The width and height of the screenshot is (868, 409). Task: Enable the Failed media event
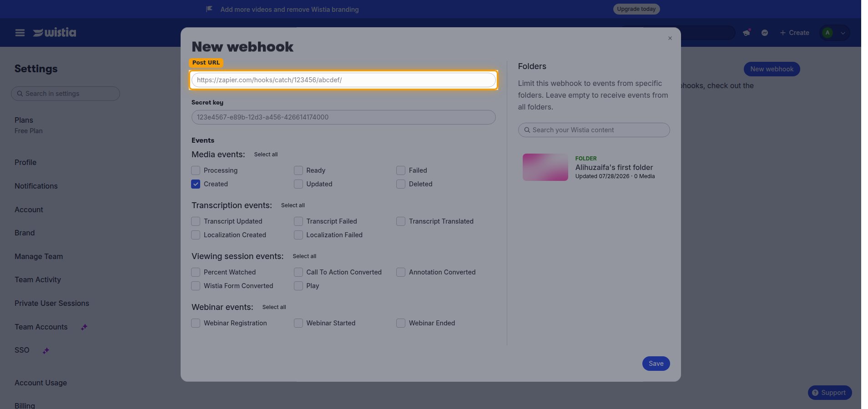click(401, 170)
